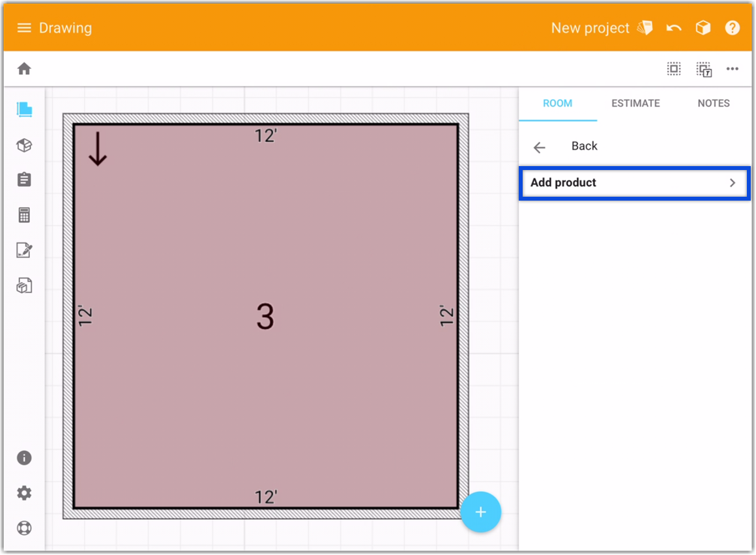The width and height of the screenshot is (756, 555).
Task: Switch to the ESTIMATE tab
Action: 635,103
